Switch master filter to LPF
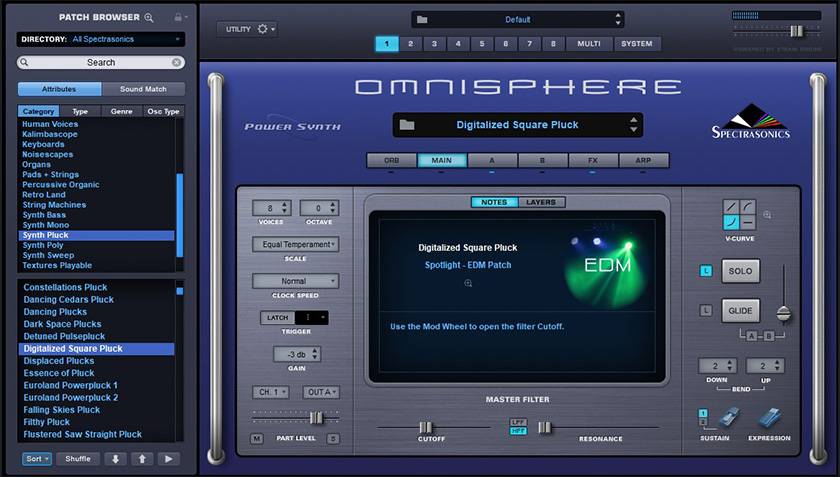Image resolution: width=840 pixels, height=477 pixels. click(518, 422)
